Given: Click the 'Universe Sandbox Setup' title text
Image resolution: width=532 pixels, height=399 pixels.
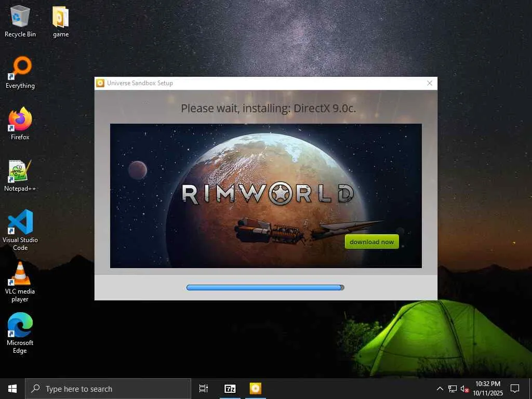Looking at the screenshot, I should 140,83.
